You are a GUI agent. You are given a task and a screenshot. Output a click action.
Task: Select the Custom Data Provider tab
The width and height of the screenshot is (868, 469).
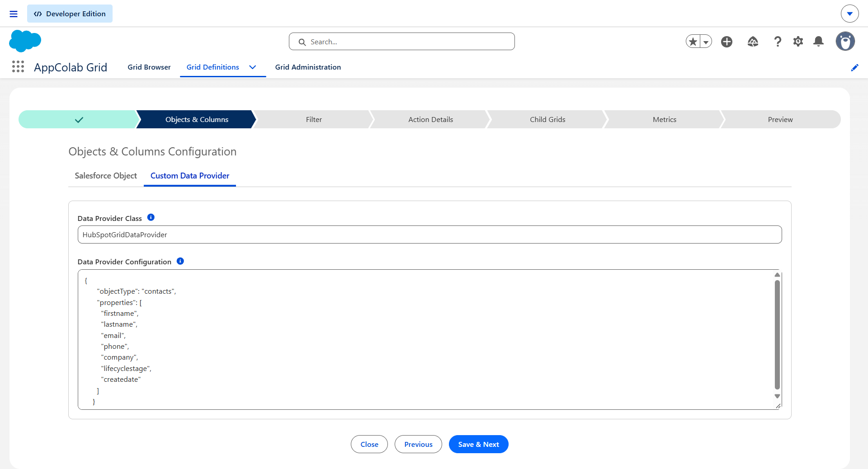coord(190,176)
